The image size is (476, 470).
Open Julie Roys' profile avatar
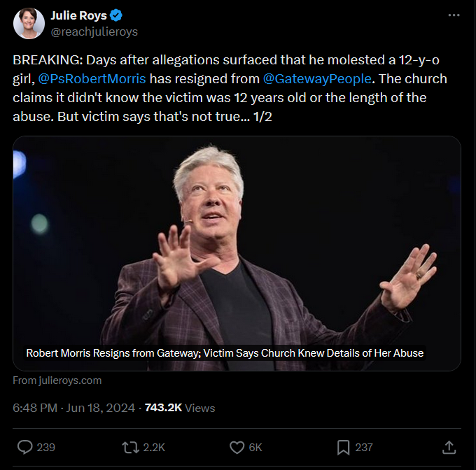29,24
